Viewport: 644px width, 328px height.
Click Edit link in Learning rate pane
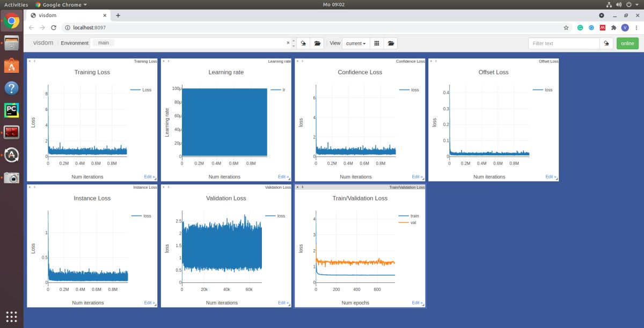click(283, 176)
